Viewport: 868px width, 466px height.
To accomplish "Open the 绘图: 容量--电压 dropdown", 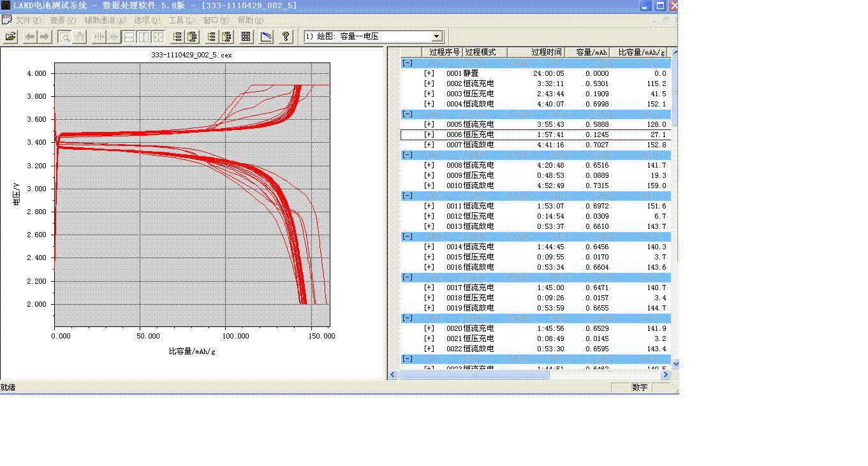I will click(x=436, y=37).
